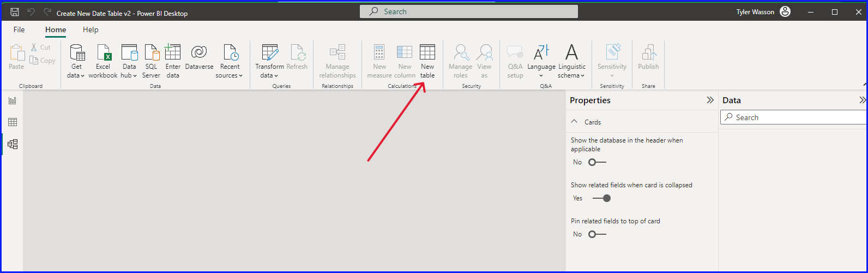This screenshot has height=273, width=868.
Task: Select the Help ribbon tab
Action: pyautogui.click(x=91, y=29)
